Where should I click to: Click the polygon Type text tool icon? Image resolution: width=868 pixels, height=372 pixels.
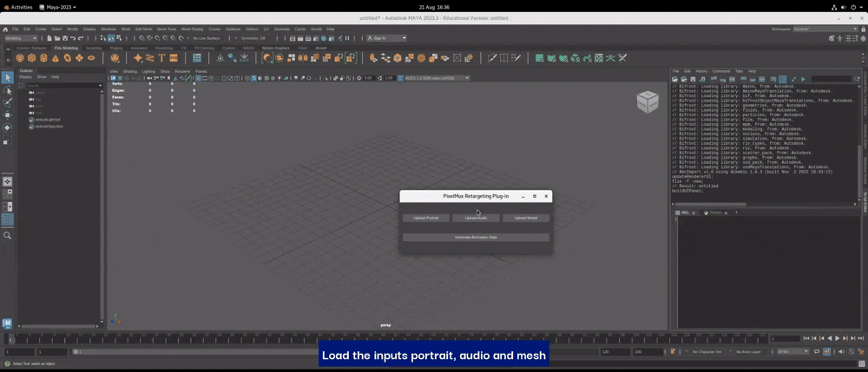pyautogui.click(x=161, y=58)
